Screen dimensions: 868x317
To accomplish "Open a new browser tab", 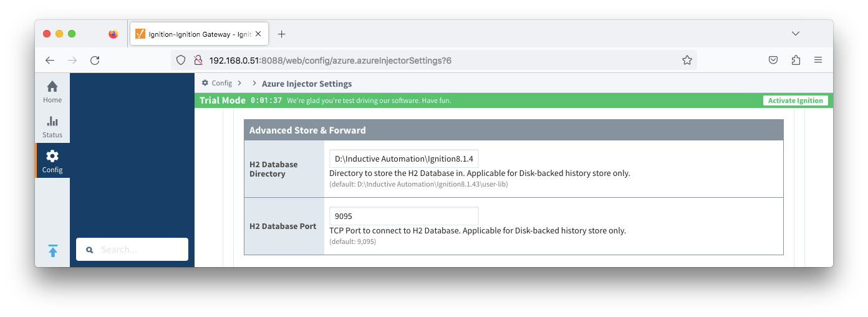I will (x=281, y=34).
